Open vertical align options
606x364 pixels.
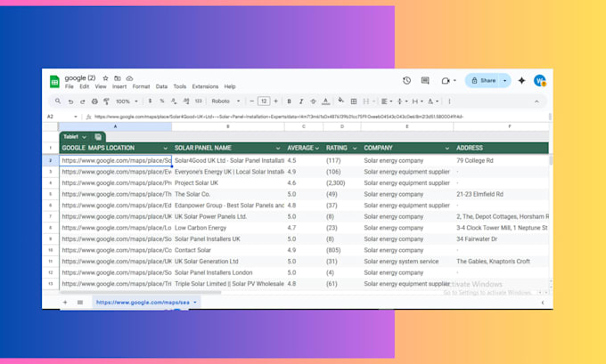[401, 101]
